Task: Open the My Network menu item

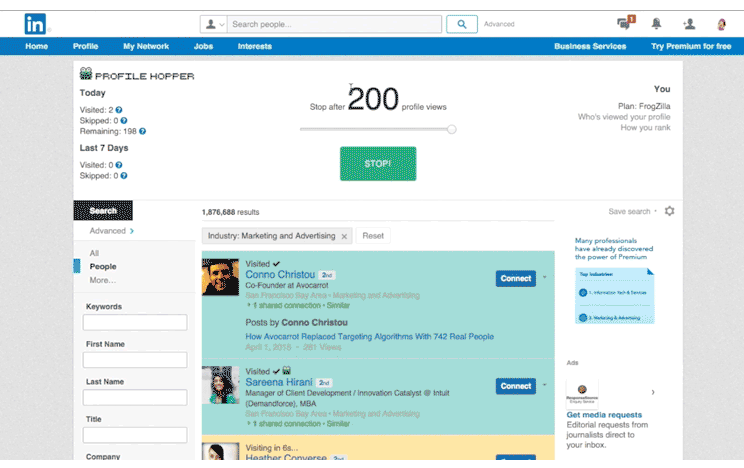Action: pos(146,46)
